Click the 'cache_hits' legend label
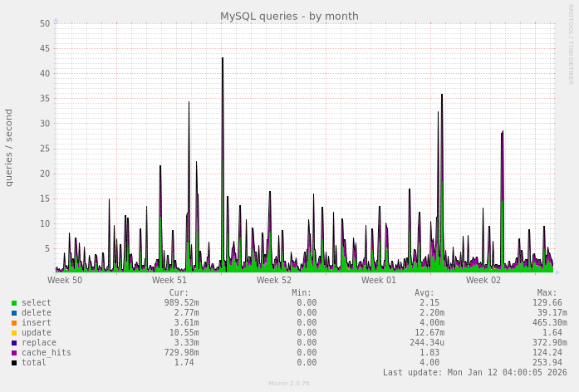This screenshot has height=392, width=579. coord(47,352)
